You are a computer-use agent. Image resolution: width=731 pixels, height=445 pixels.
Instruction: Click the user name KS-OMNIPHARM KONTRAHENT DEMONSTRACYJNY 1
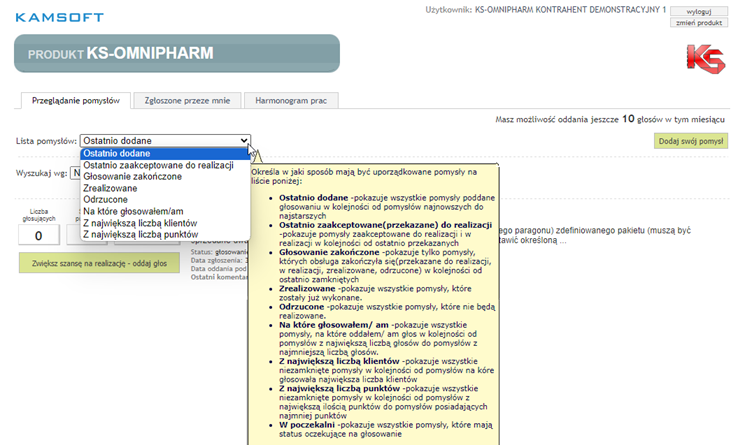coord(570,10)
